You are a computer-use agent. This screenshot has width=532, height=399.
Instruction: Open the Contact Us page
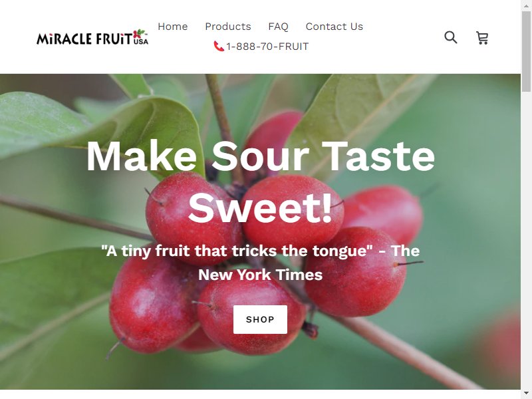point(334,27)
